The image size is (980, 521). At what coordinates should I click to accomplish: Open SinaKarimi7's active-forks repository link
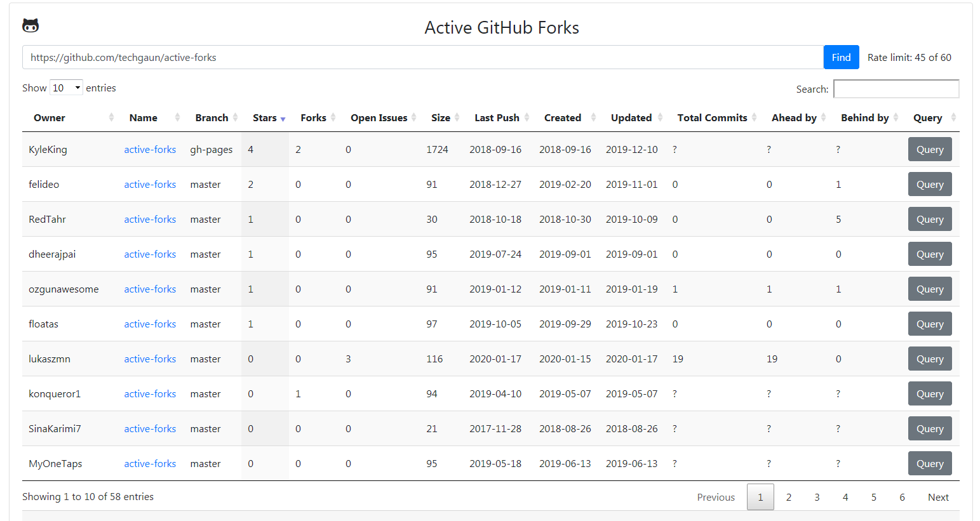click(150, 428)
